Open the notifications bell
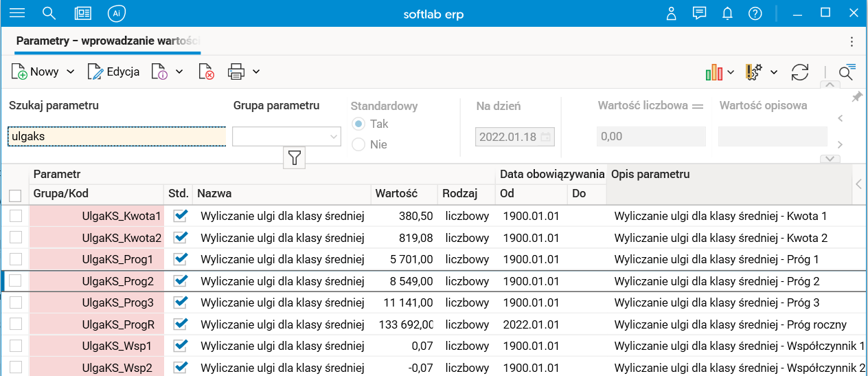 (727, 14)
